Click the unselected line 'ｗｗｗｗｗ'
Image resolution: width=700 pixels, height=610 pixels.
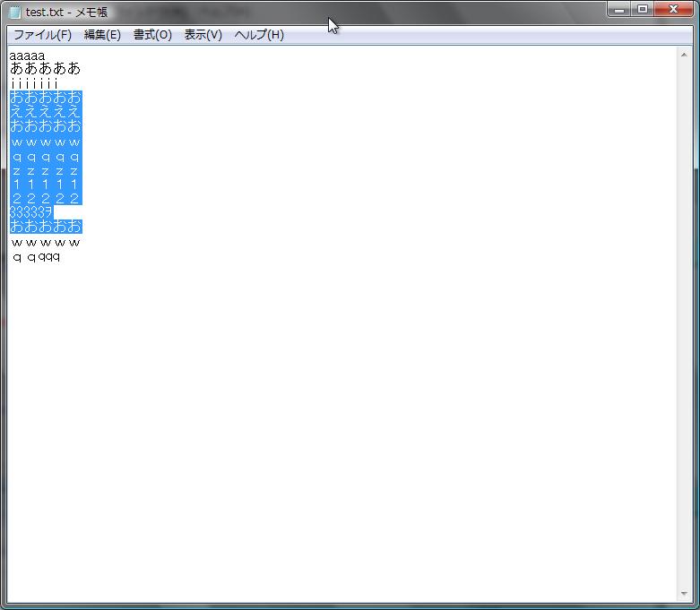[x=45, y=243]
